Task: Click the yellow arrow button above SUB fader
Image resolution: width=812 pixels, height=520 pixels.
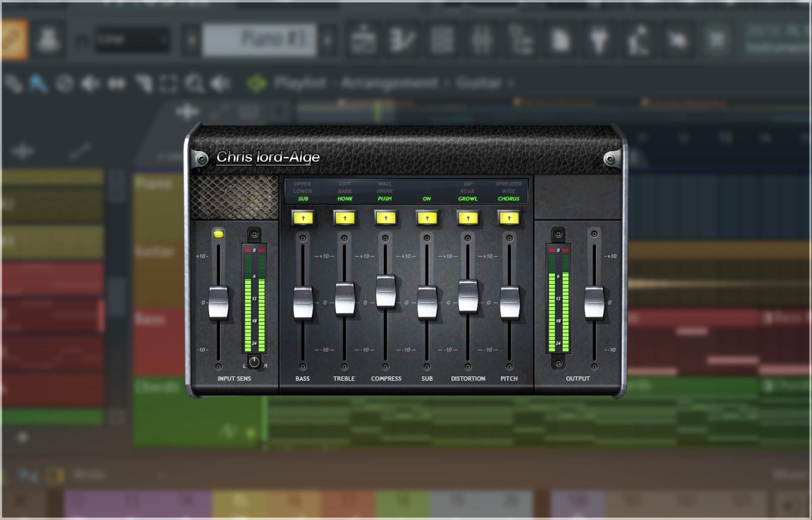Action: point(427,218)
